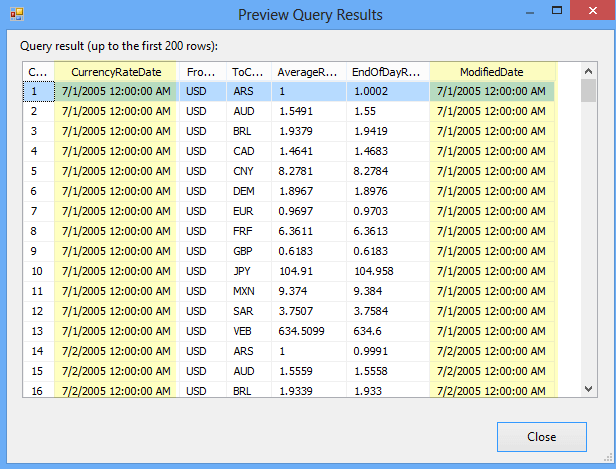The height and width of the screenshot is (469, 616).
Task: Select the CNY currency code cell
Action: 243,171
